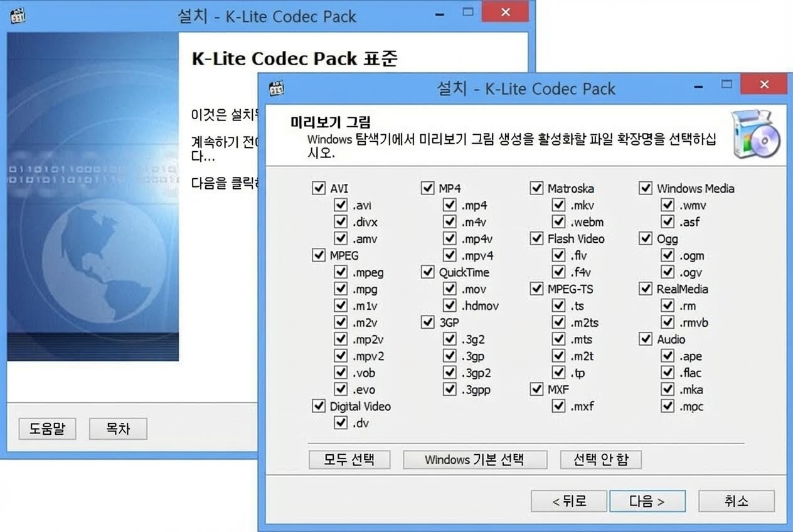Viewport: 793px width, 532px height.
Task: Toggle the .flac extension checkbox
Action: [x=668, y=372]
